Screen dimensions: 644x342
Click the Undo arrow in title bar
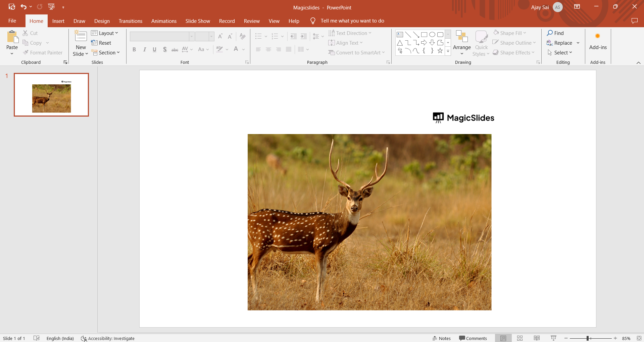click(23, 7)
